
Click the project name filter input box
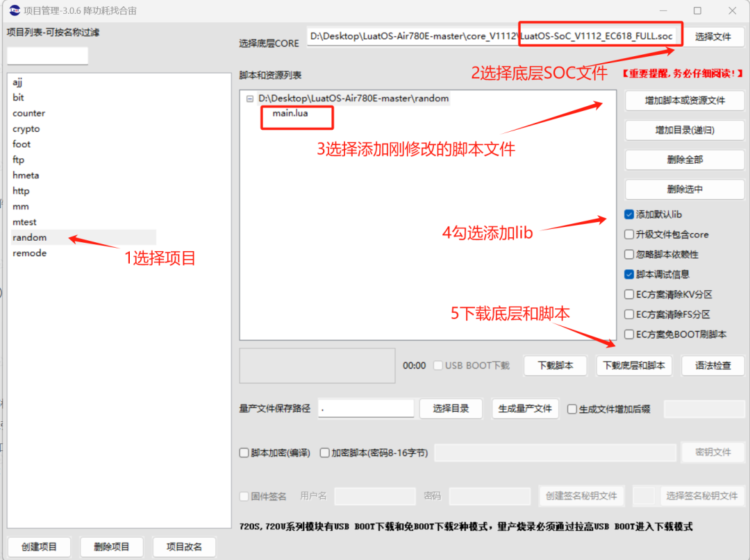click(x=47, y=56)
